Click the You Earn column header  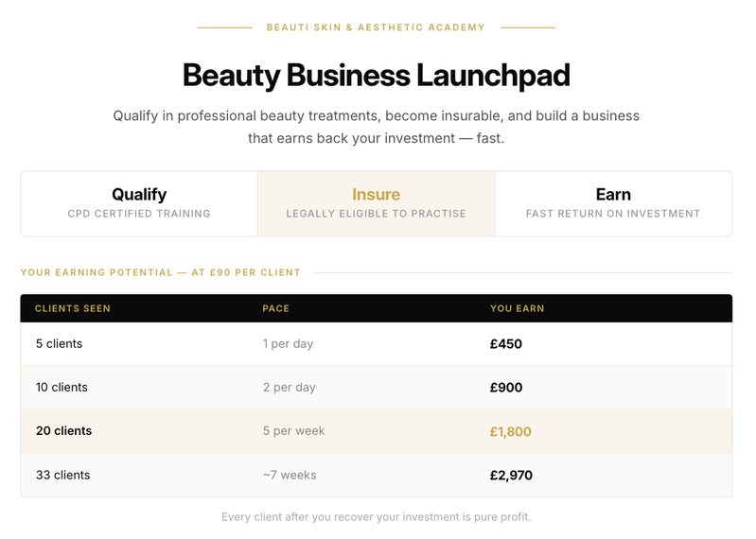tap(517, 308)
